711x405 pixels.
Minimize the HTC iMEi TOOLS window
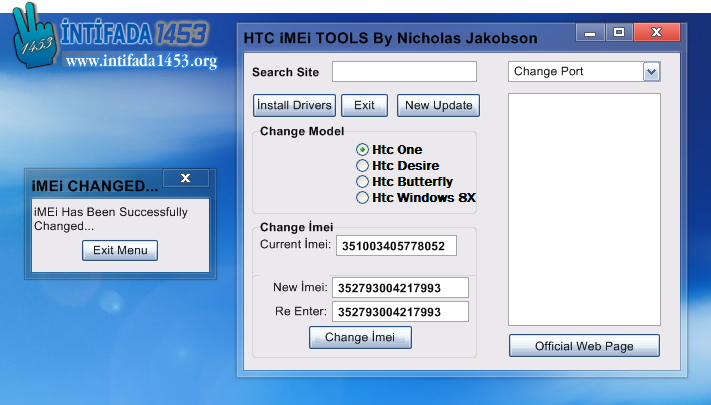(x=590, y=33)
